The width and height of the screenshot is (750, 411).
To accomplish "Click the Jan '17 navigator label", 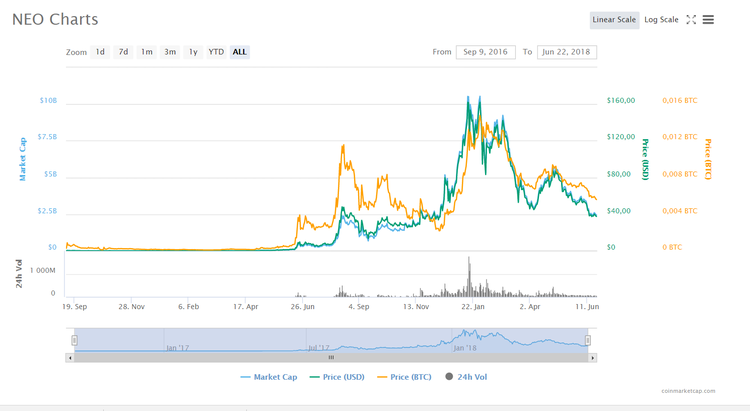I will (x=177, y=348).
